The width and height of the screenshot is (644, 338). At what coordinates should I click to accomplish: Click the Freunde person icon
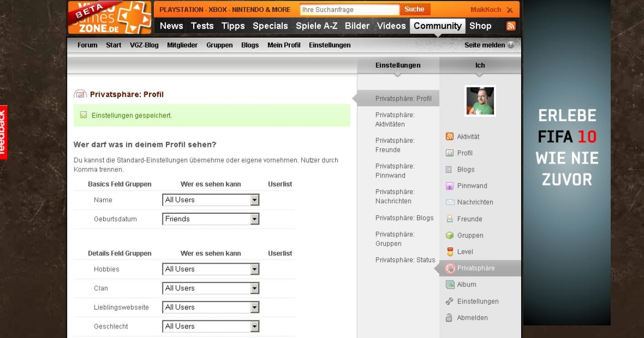point(450,219)
